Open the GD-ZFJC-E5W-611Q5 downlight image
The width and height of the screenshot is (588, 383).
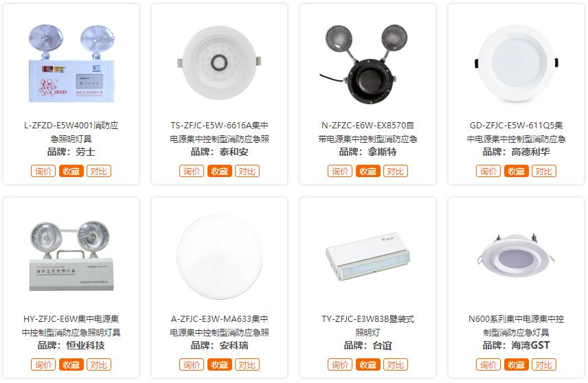coord(517,63)
